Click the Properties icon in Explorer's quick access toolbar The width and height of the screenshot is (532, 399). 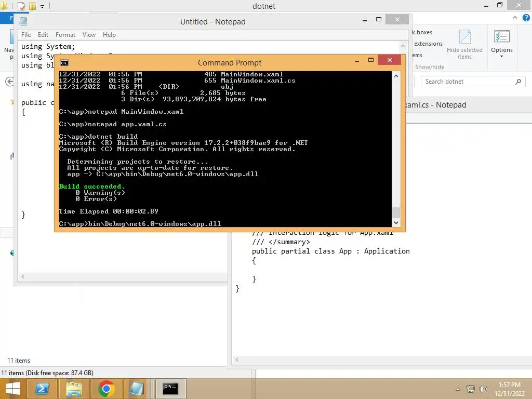tap(21, 6)
